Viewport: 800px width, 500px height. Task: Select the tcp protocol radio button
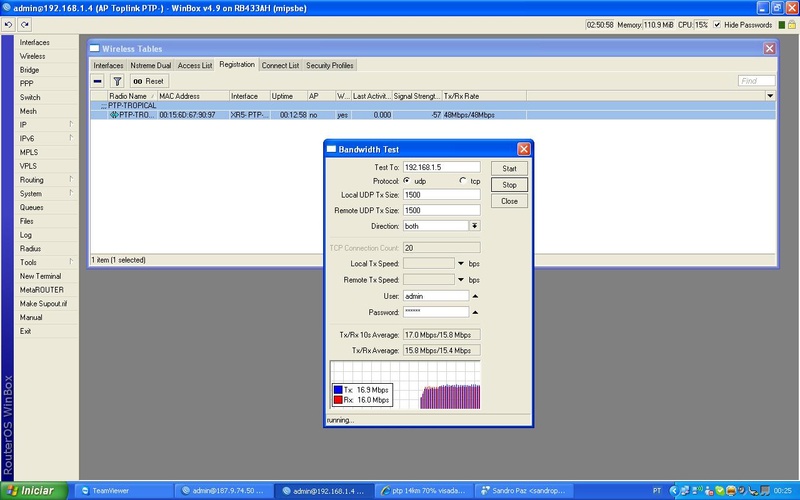463,181
